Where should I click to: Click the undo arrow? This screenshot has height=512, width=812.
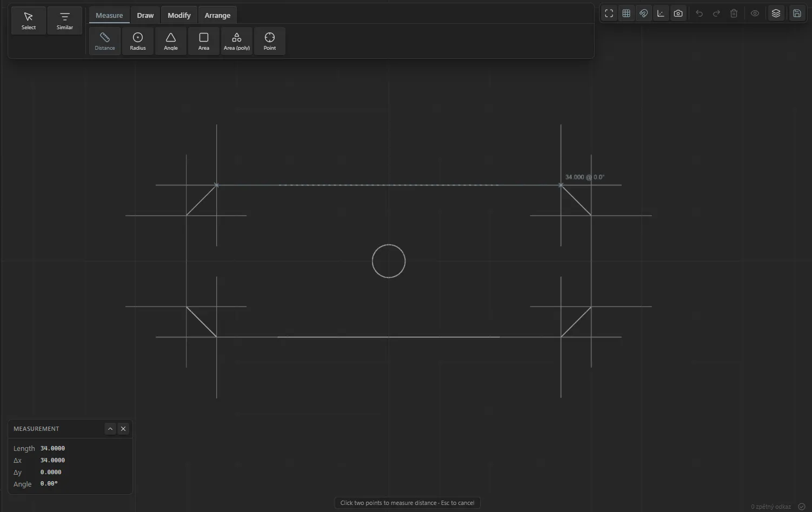click(x=700, y=14)
